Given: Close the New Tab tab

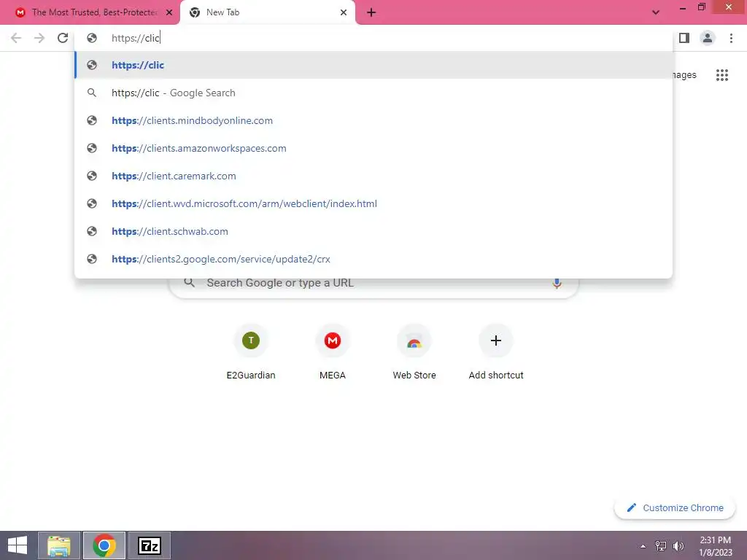Looking at the screenshot, I should pos(344,12).
